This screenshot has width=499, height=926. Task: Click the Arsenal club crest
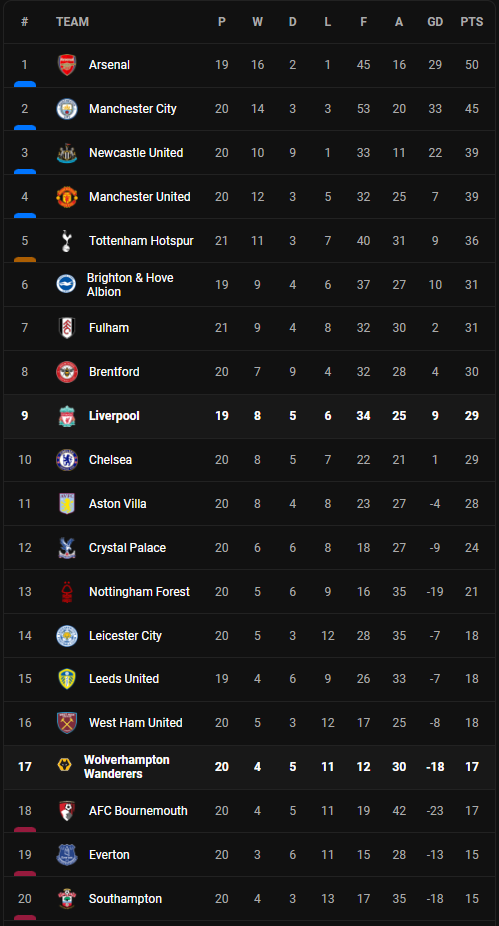click(x=67, y=65)
